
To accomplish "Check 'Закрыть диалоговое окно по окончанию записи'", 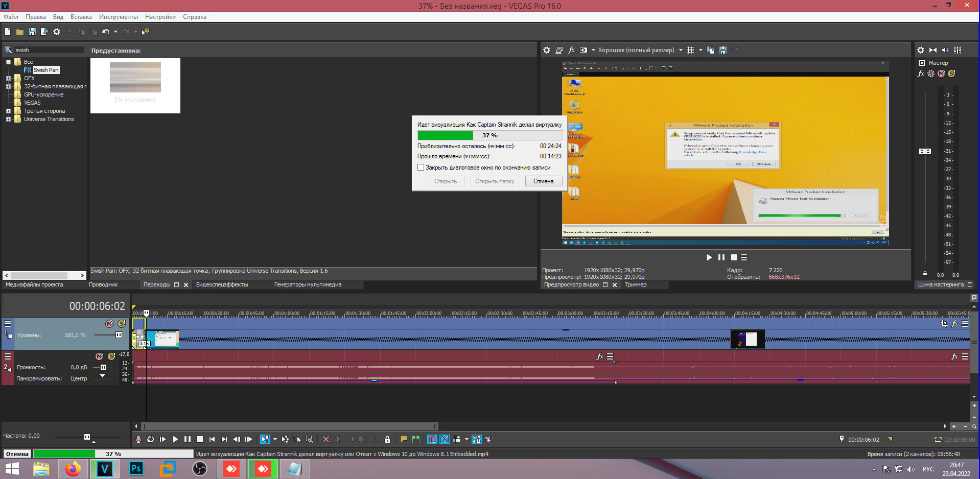I will coord(421,167).
